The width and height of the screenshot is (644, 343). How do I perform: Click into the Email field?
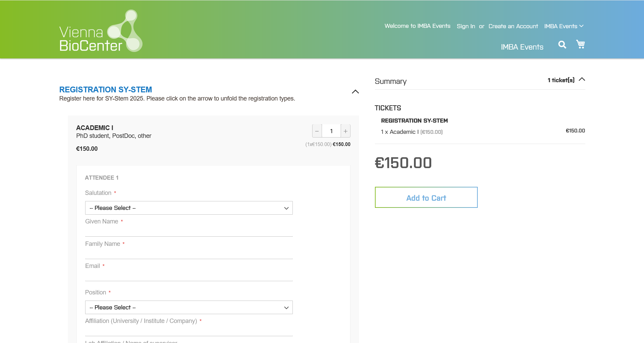tap(189, 276)
